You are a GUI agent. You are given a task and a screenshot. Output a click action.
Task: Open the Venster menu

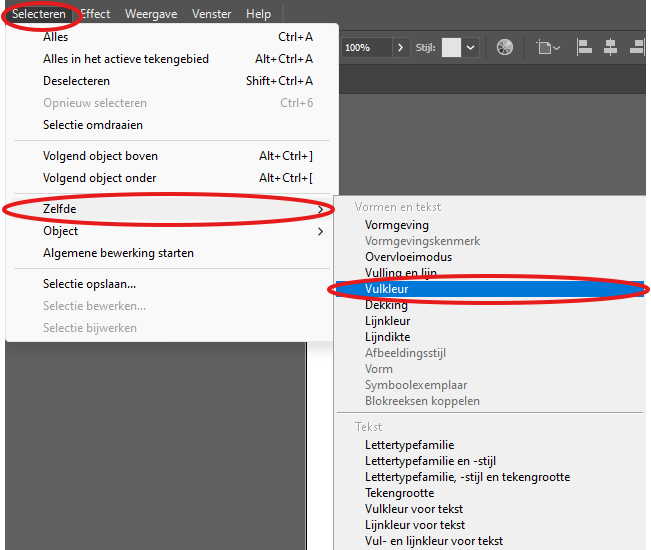[211, 14]
